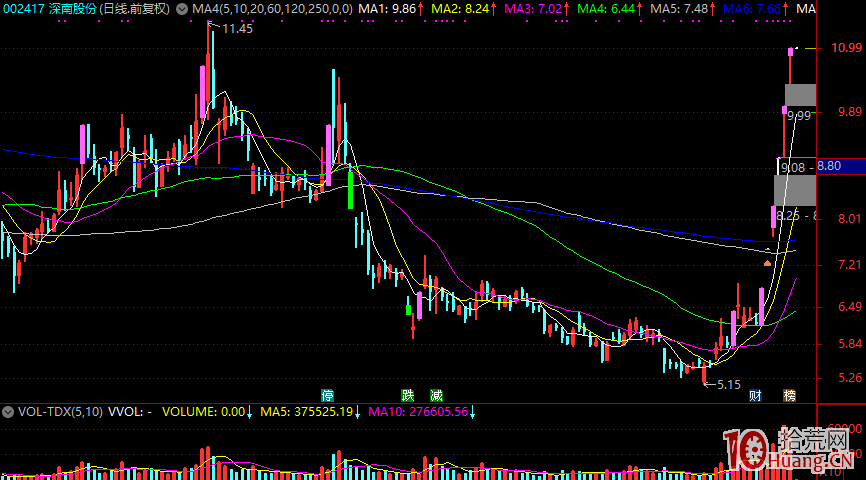This screenshot has width=866, height=480.
Task: Click the MA6: 7.66 value
Action: [752, 9]
